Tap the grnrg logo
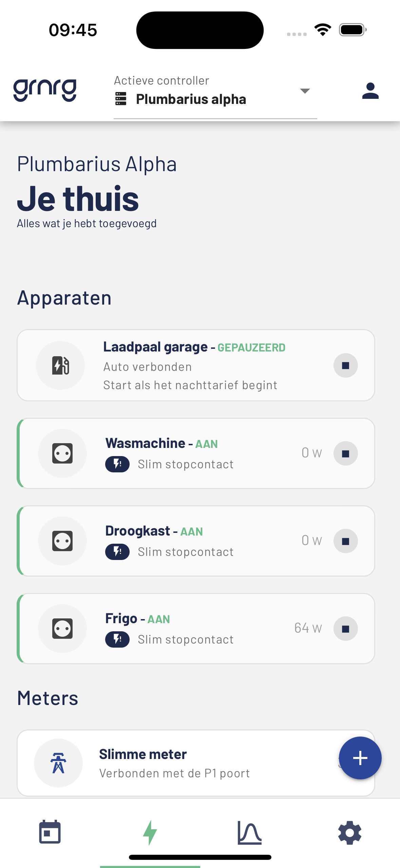 45,90
